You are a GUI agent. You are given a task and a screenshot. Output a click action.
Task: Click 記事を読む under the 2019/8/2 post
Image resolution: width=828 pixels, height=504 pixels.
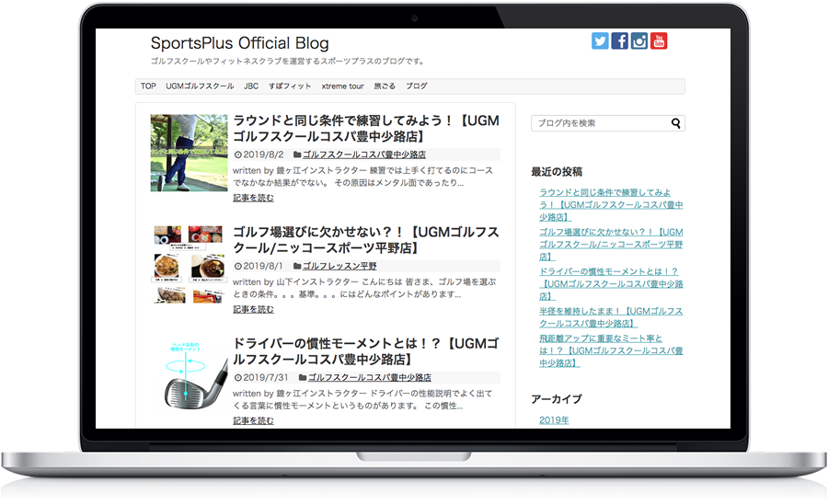click(254, 198)
